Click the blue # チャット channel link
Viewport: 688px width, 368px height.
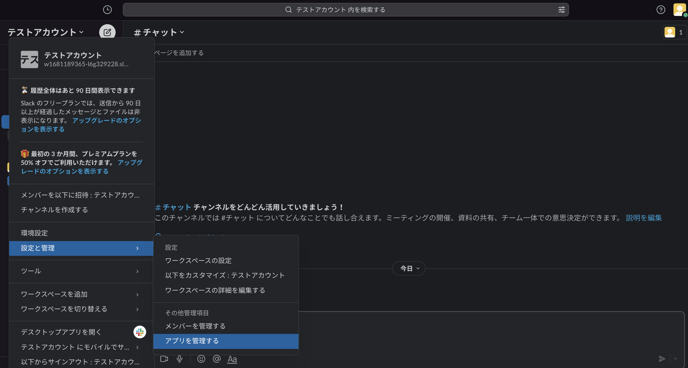(x=173, y=207)
